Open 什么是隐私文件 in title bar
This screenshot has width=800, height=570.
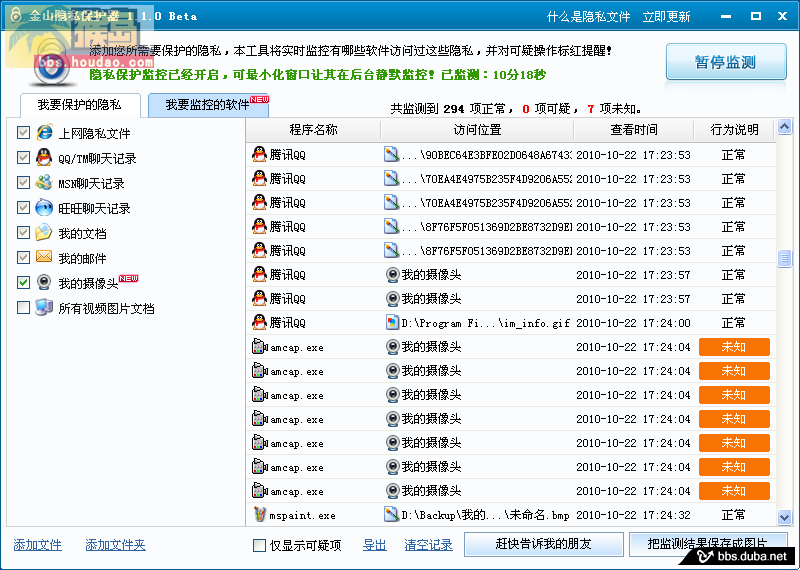(588, 17)
